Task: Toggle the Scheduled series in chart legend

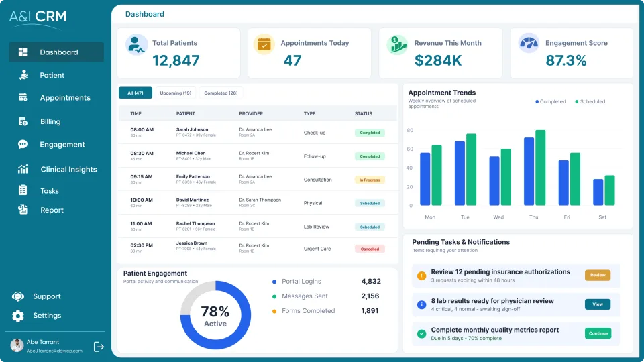Action: (590, 101)
